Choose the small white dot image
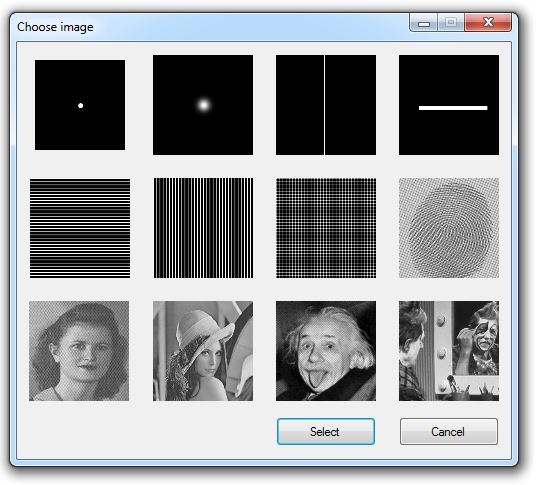Viewport: 536px width, 485px height. click(x=80, y=105)
